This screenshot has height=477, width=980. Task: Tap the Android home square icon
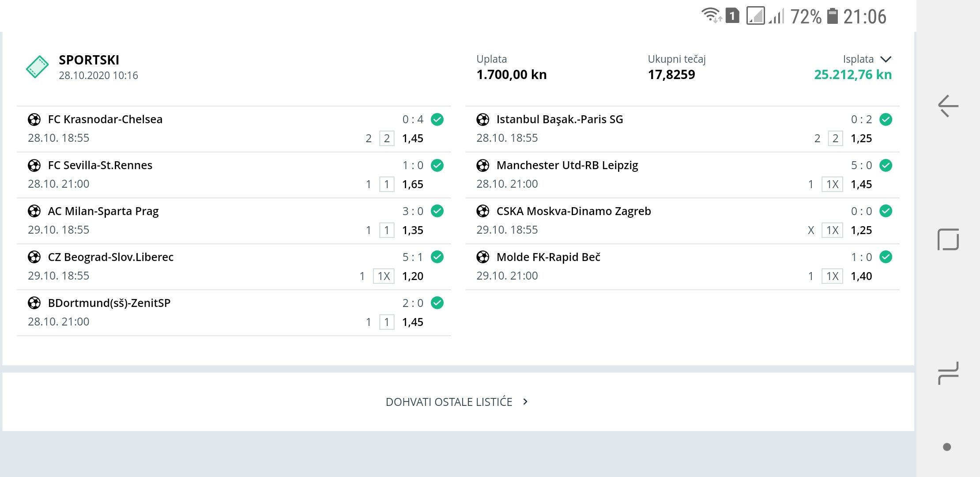coord(948,239)
